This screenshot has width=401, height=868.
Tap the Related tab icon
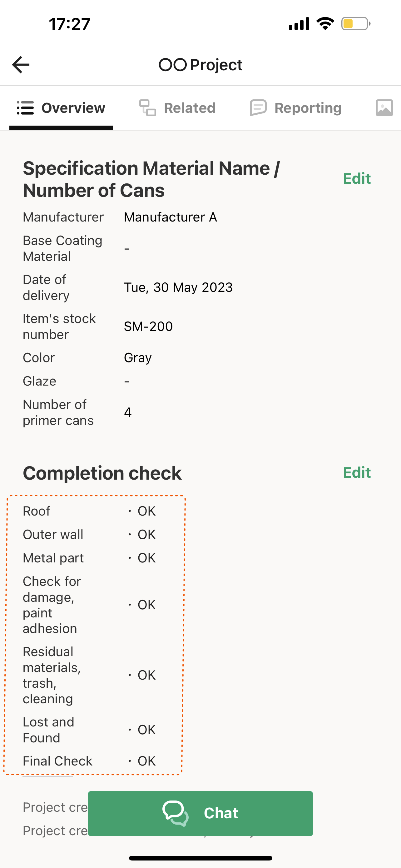(147, 108)
